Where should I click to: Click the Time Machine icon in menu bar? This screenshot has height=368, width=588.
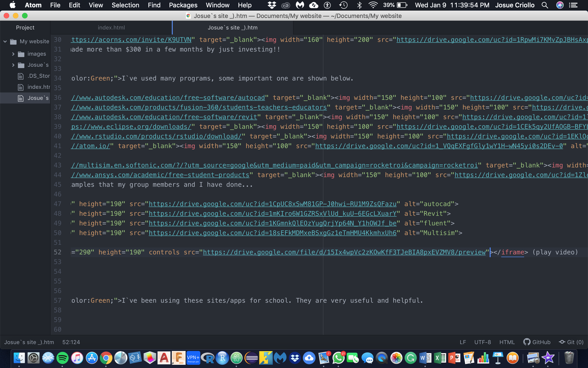[x=343, y=5]
